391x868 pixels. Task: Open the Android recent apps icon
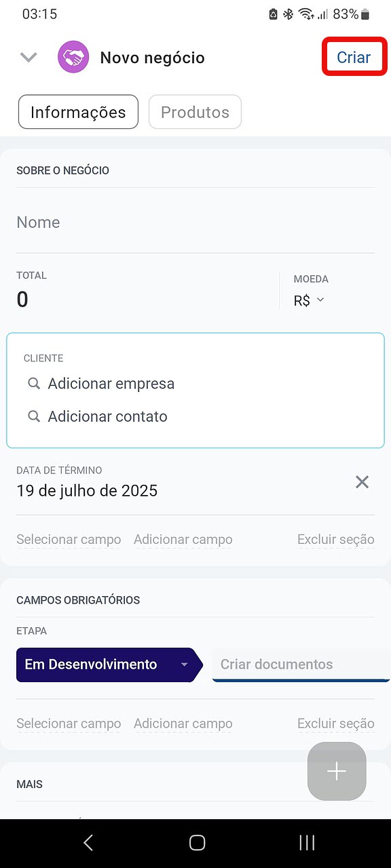pos(307,843)
